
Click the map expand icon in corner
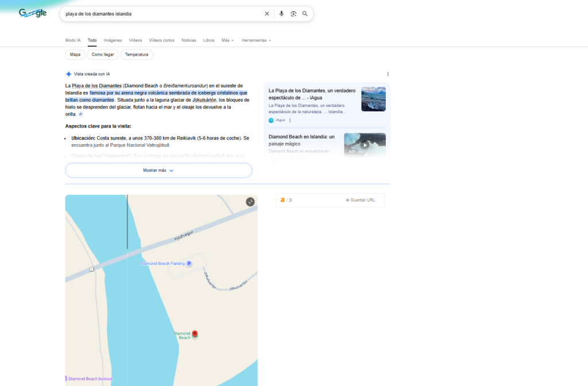click(250, 202)
